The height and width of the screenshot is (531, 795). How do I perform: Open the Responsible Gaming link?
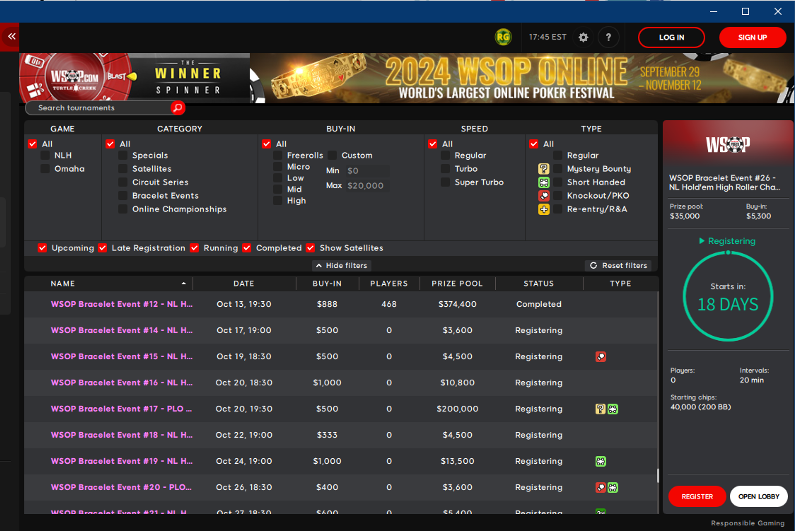pos(747,523)
